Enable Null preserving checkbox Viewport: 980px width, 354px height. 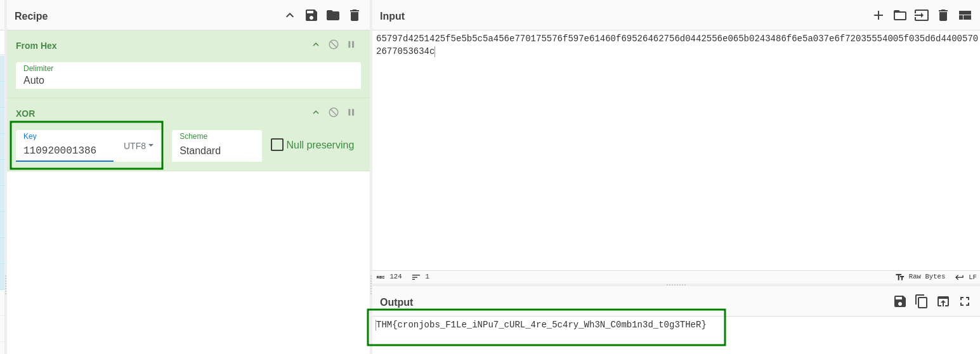pos(277,145)
